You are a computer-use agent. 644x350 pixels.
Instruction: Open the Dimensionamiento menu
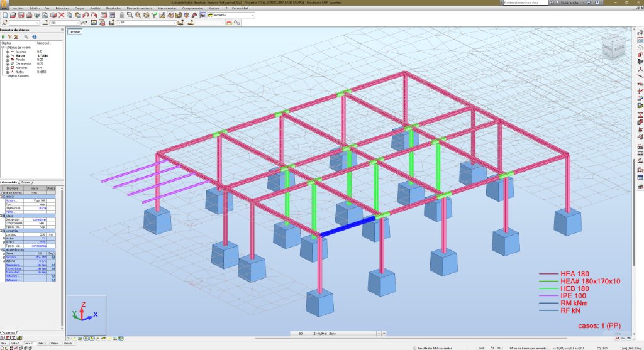[140, 8]
